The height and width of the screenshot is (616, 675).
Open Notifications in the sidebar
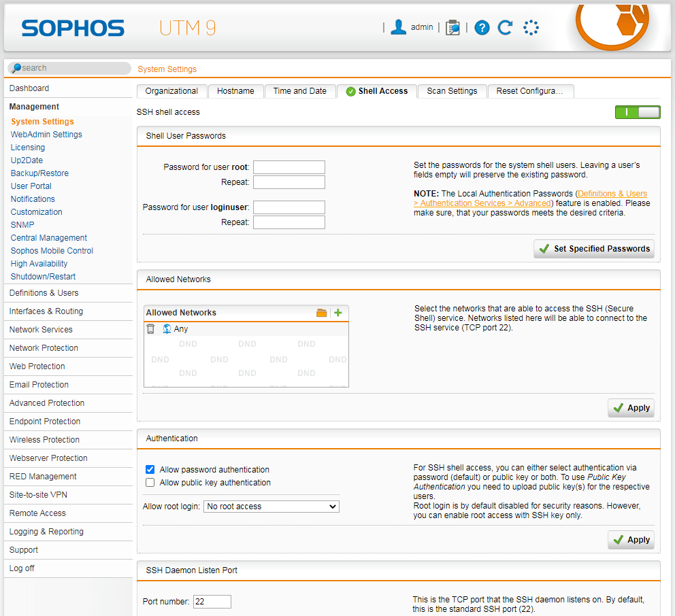[33, 199]
